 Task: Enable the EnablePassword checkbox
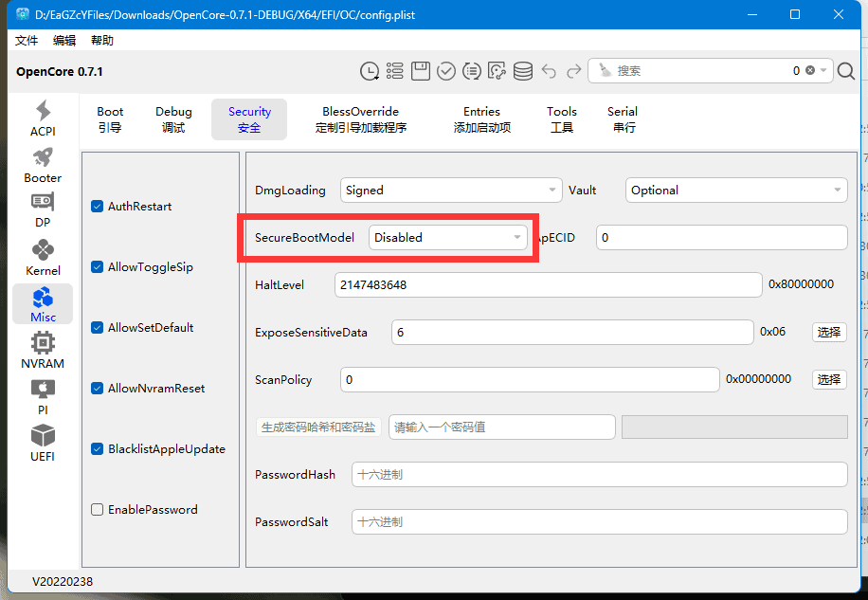point(98,510)
